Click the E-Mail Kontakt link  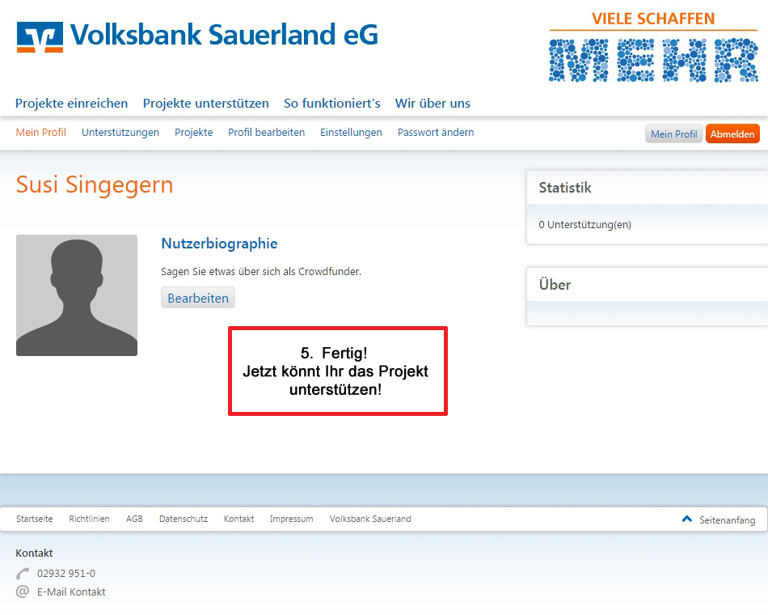point(71,592)
